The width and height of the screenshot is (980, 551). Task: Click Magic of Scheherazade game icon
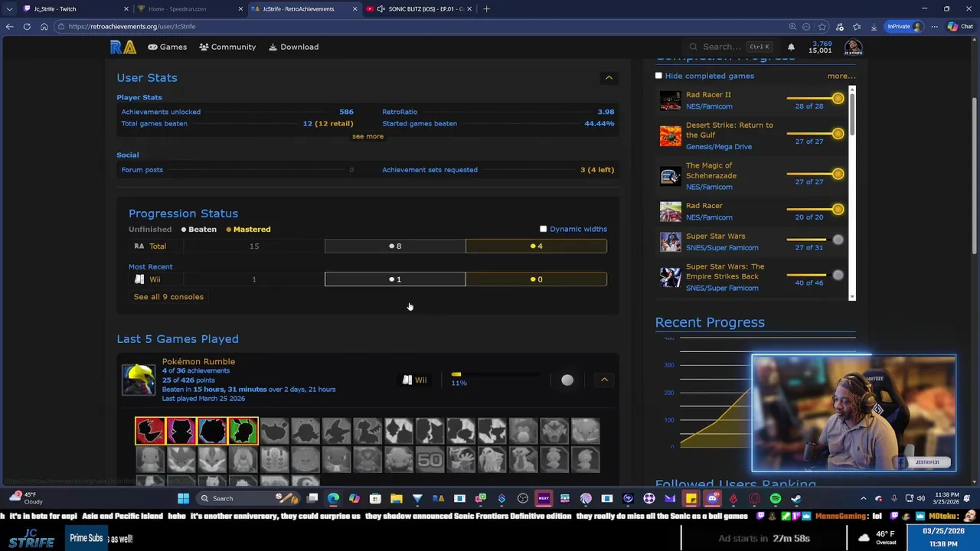(670, 176)
